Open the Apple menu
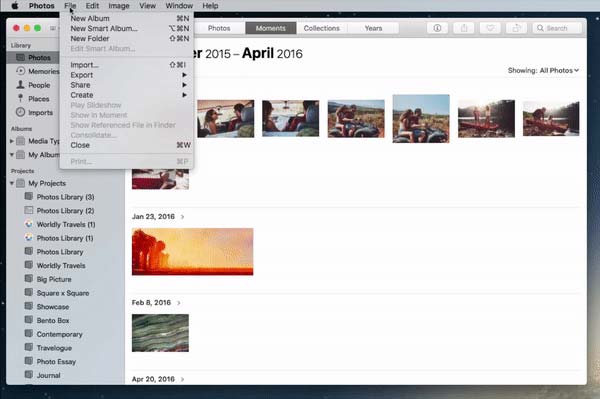This screenshot has width=600, height=399. click(15, 6)
